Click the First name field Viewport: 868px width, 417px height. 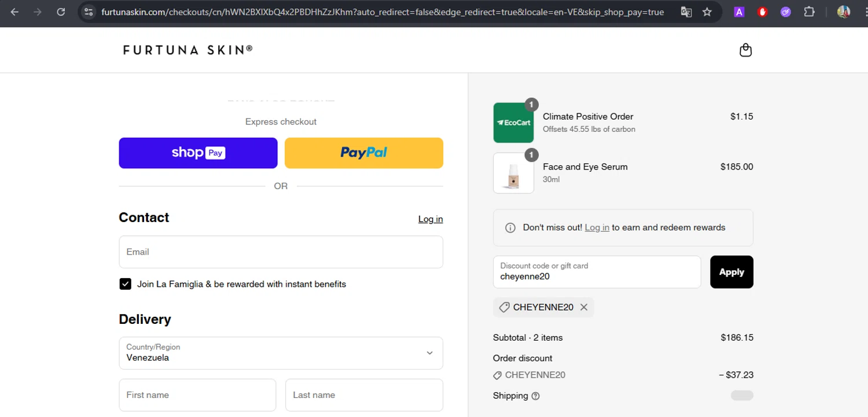point(197,395)
